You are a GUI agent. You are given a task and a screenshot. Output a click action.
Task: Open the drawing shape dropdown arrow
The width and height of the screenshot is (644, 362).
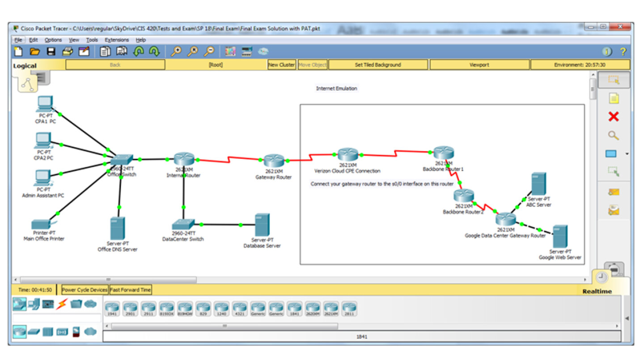click(627, 154)
